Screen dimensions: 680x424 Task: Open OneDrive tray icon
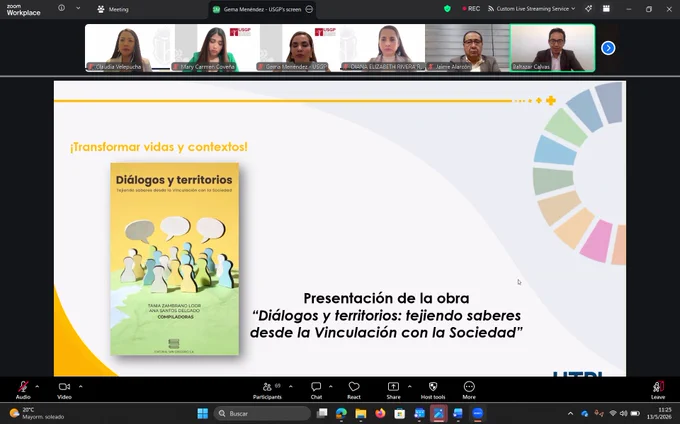(585, 414)
